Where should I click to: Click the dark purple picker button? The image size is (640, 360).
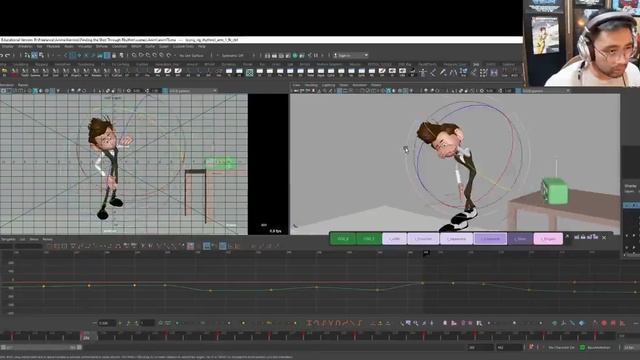tap(520, 239)
